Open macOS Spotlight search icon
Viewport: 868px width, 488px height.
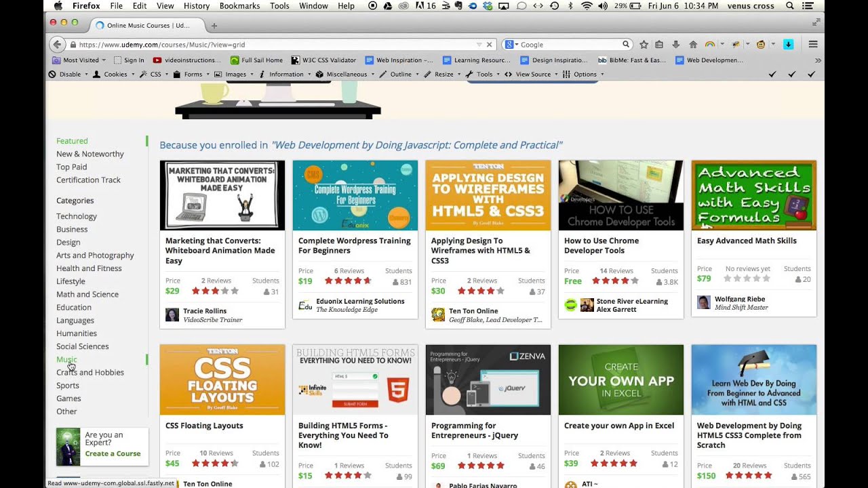pos(790,5)
